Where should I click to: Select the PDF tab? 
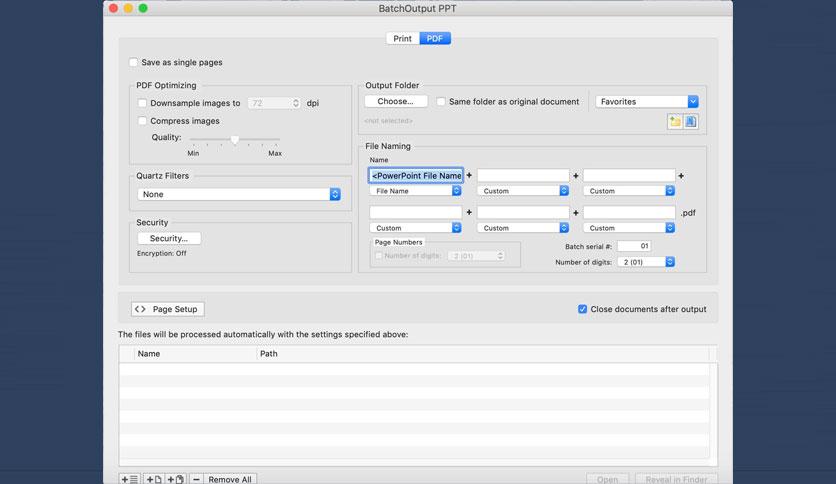(x=435, y=38)
